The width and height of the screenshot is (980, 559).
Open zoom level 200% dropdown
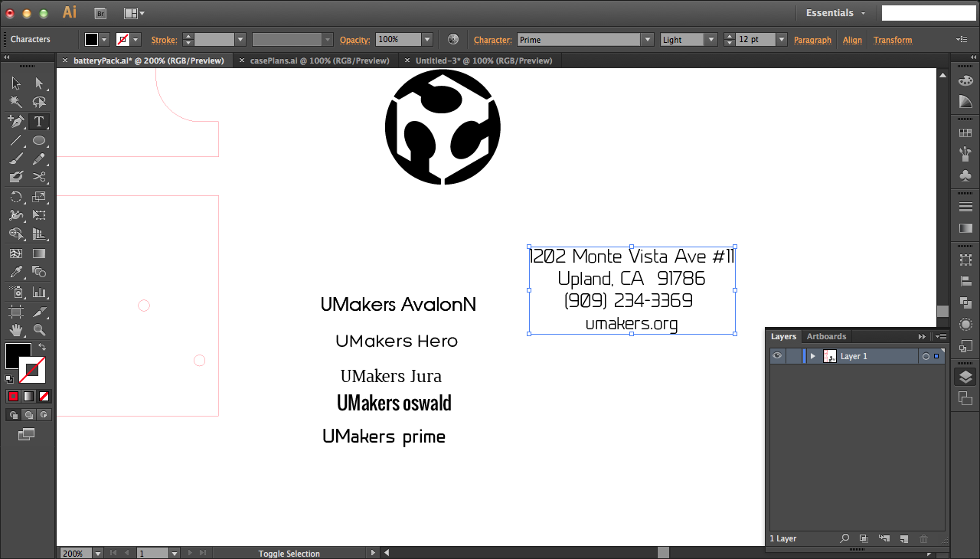pyautogui.click(x=98, y=553)
